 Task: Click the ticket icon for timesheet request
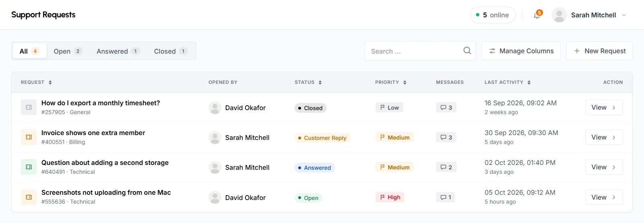[29, 107]
